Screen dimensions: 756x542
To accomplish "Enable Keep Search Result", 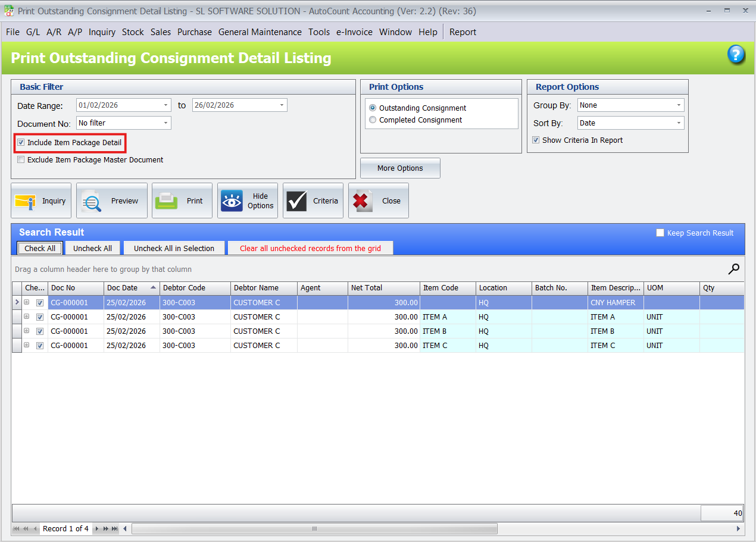I will pos(660,233).
